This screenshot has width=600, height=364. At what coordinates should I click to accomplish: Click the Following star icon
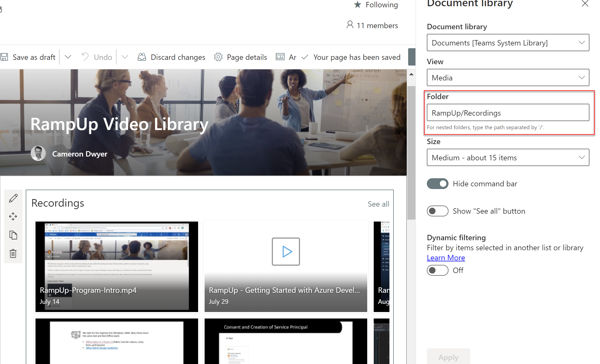click(358, 5)
